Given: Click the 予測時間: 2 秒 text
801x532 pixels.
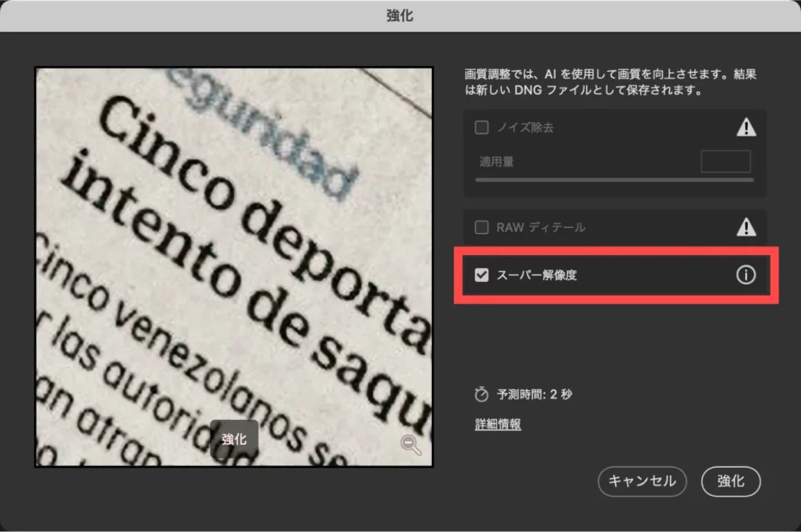Looking at the screenshot, I should point(534,394).
